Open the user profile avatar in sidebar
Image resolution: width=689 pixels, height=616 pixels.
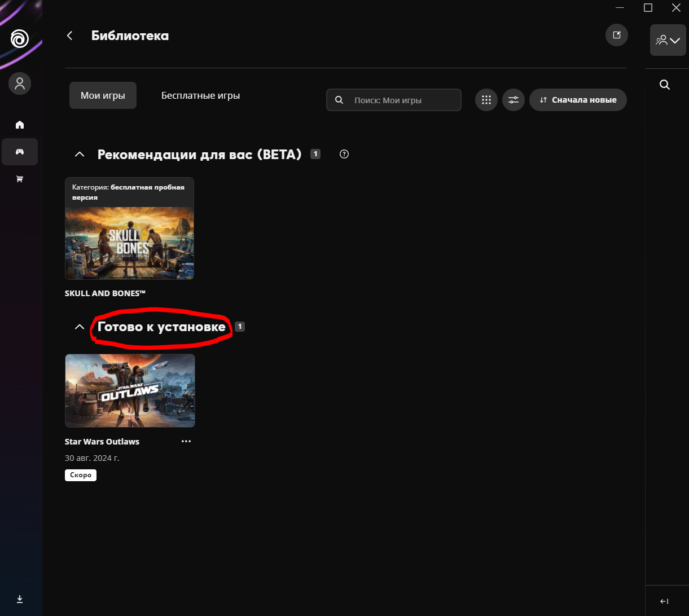coord(20,84)
